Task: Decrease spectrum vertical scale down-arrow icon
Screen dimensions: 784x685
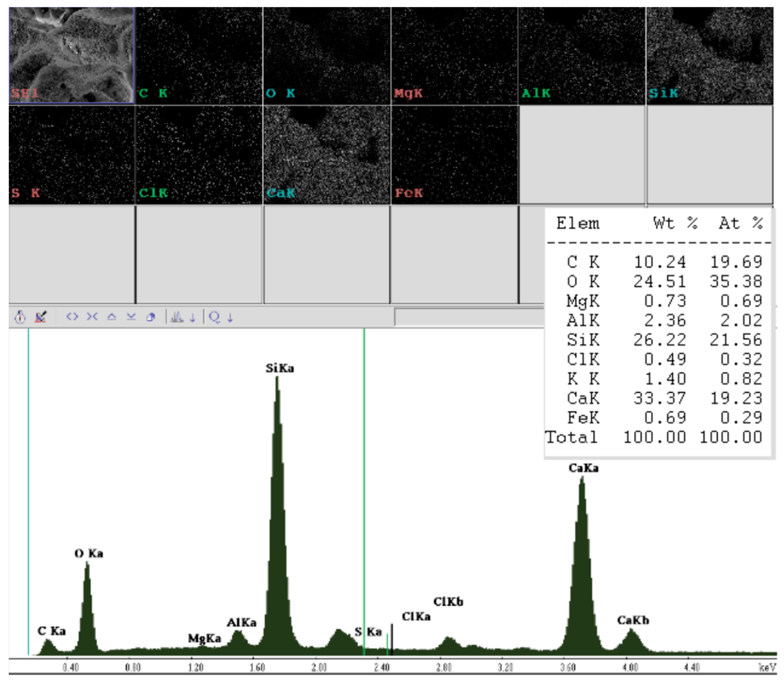Action: (x=131, y=317)
